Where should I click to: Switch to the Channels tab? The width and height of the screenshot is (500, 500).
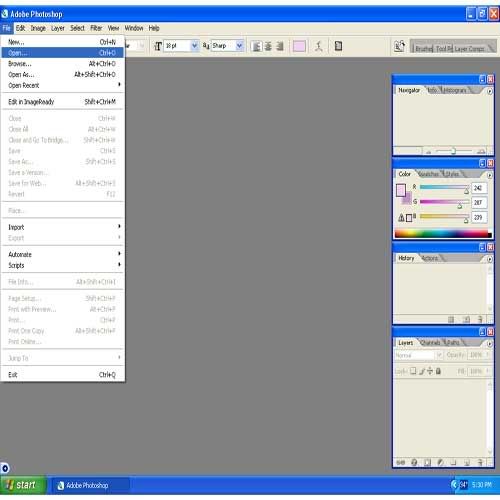[x=430, y=343]
